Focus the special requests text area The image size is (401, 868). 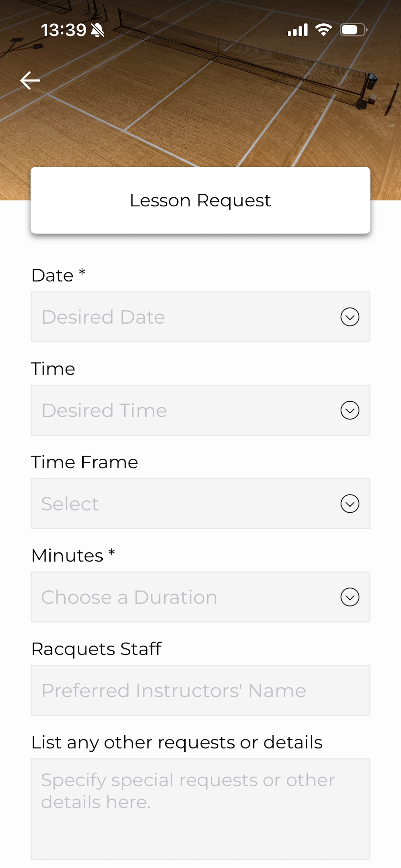(200, 809)
